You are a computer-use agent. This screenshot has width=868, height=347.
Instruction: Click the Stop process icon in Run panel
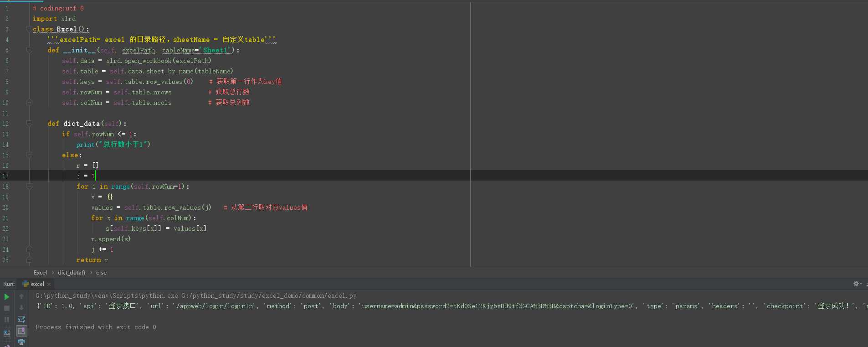(x=7, y=308)
